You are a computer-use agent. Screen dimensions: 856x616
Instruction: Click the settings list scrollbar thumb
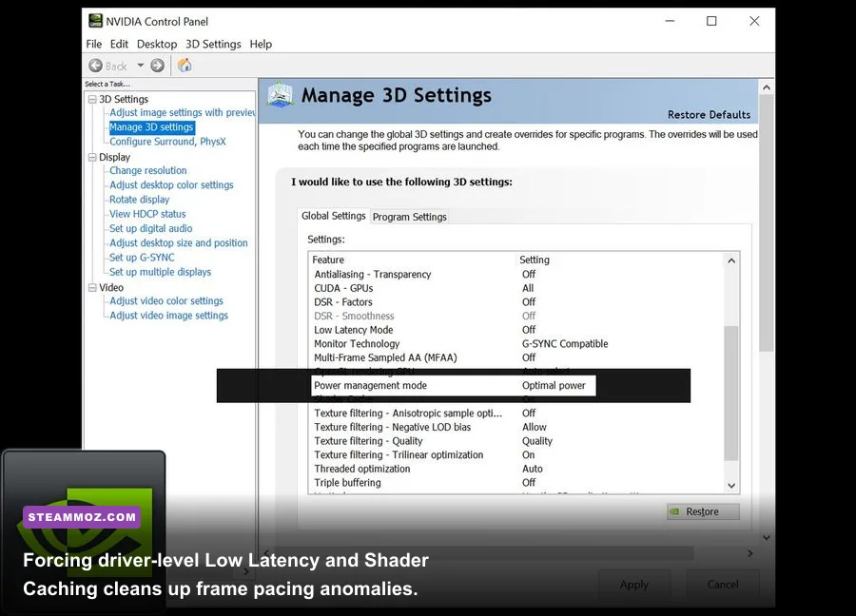[731, 393]
